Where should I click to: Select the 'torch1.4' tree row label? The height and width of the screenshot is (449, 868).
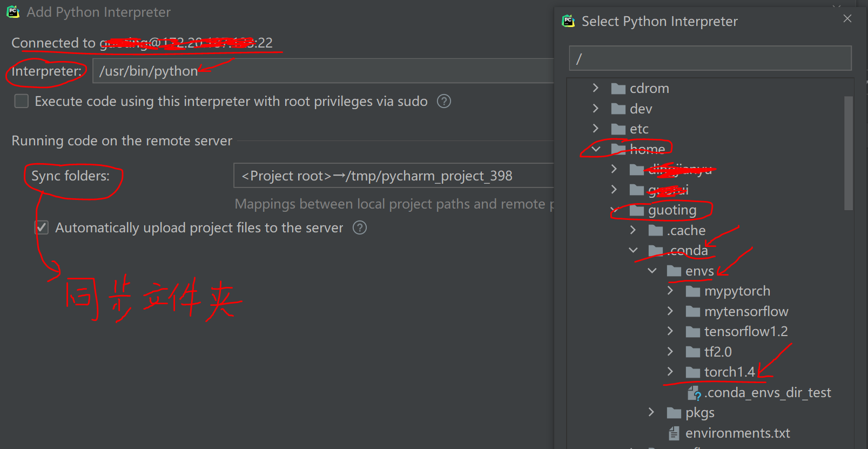click(x=729, y=372)
